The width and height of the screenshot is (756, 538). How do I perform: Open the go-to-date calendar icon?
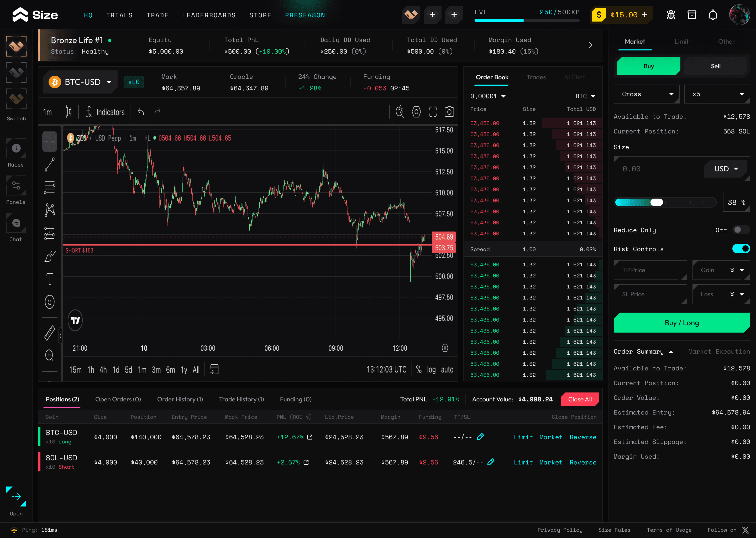pos(214,369)
